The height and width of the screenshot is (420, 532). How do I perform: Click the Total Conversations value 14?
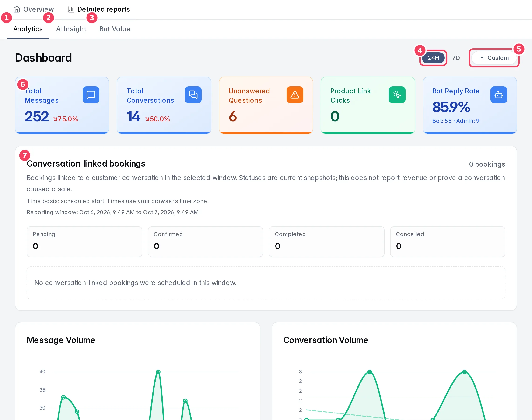pos(133,116)
